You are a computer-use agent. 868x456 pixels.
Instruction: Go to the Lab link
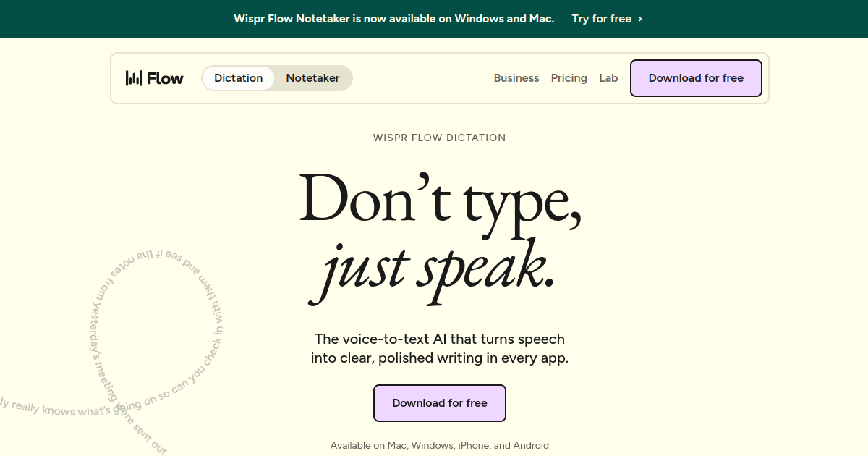(x=608, y=78)
